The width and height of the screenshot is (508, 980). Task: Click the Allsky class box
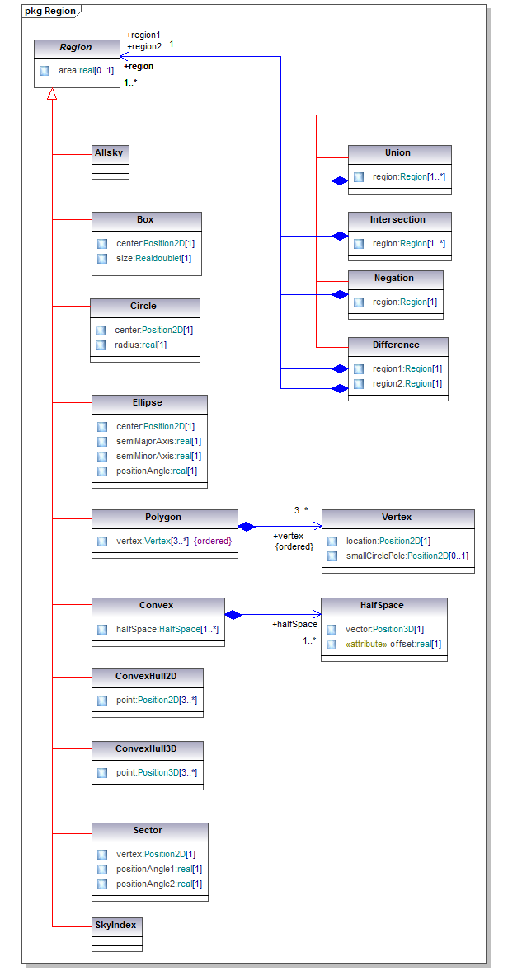[111, 153]
